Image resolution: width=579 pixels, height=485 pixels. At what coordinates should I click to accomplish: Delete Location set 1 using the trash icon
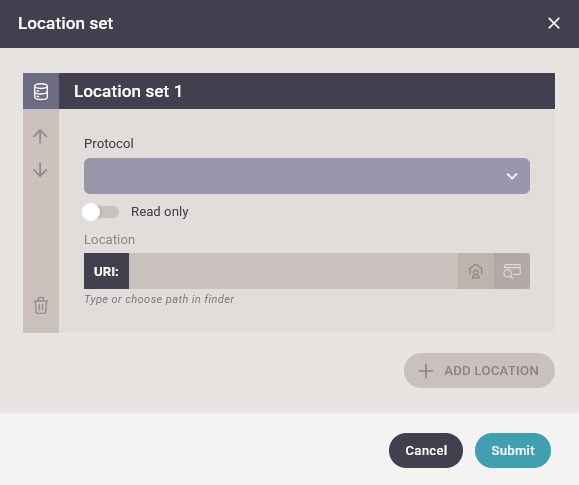[x=41, y=305]
